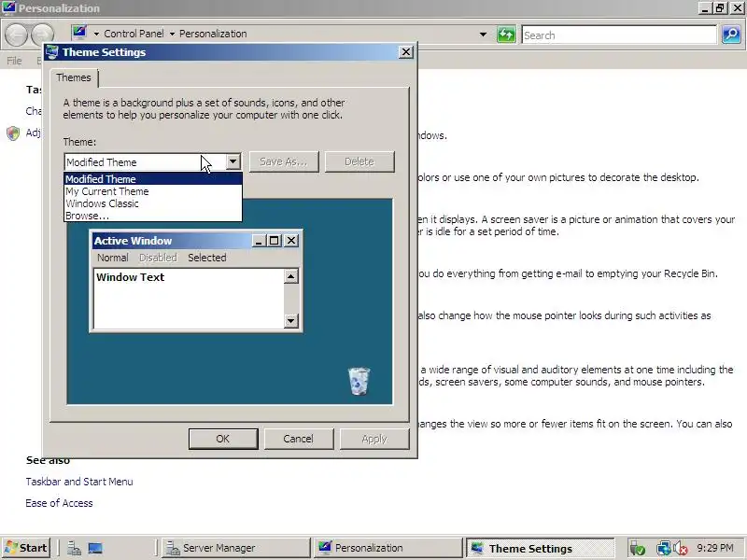This screenshot has height=560, width=747.
Task: Click the muted volume tray icon
Action: 681,549
